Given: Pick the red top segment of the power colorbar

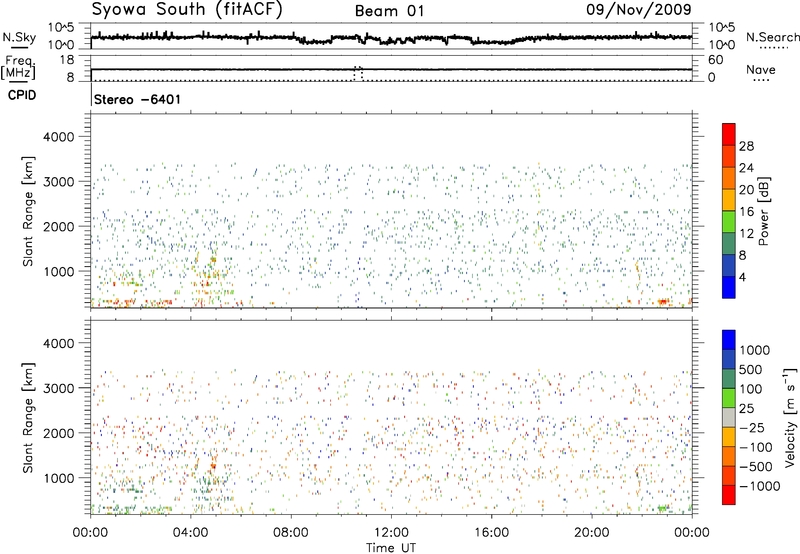Looking at the screenshot, I should pos(729,134).
